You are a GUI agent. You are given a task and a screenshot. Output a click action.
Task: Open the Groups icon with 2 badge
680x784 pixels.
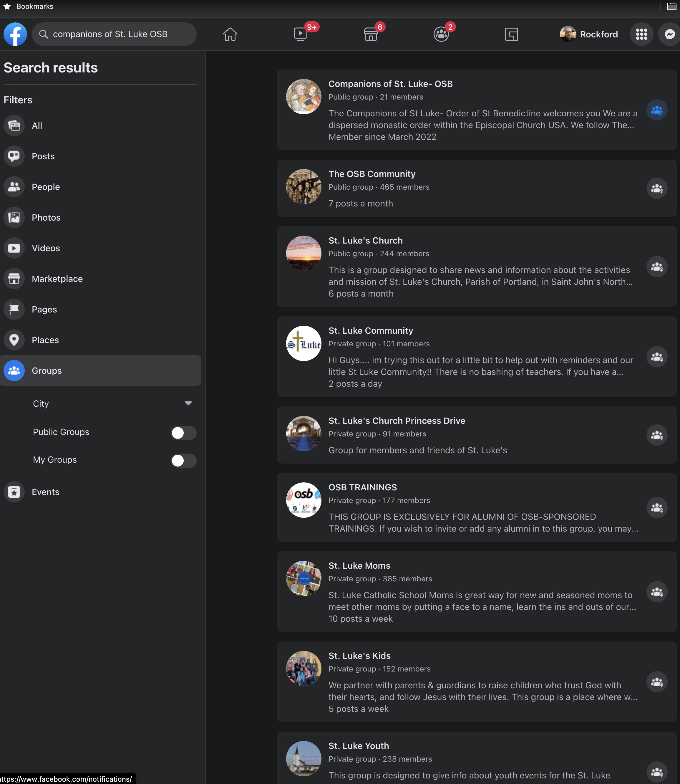point(441,34)
